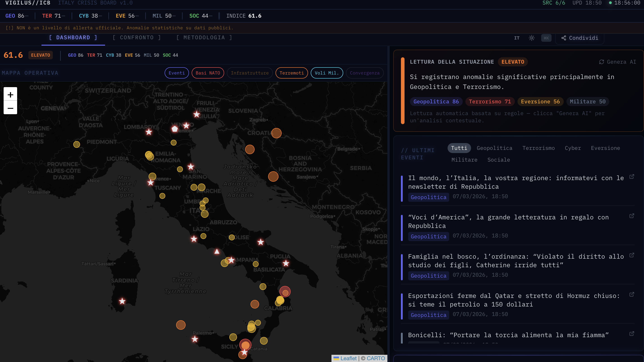This screenshot has width=644, height=362.
Task: Filter latest events by Terrorismo
Action: [x=538, y=148]
